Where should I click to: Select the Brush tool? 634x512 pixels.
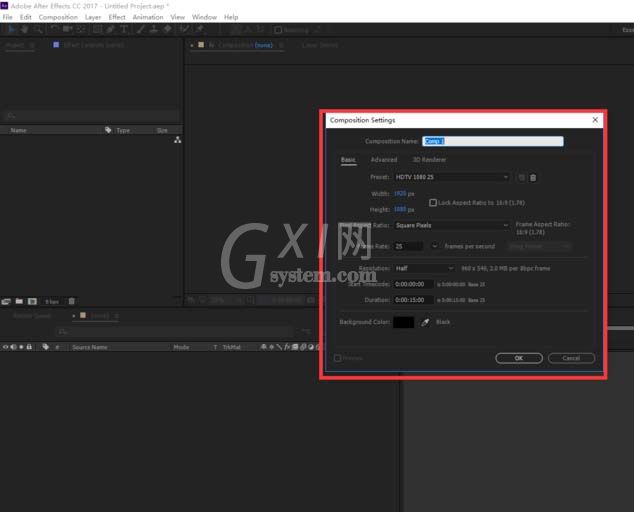(x=140, y=29)
